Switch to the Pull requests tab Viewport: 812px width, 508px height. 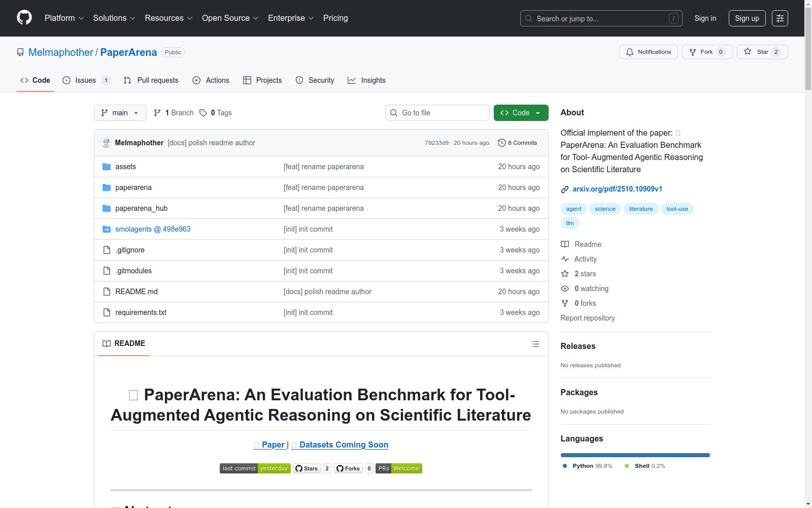click(x=151, y=80)
